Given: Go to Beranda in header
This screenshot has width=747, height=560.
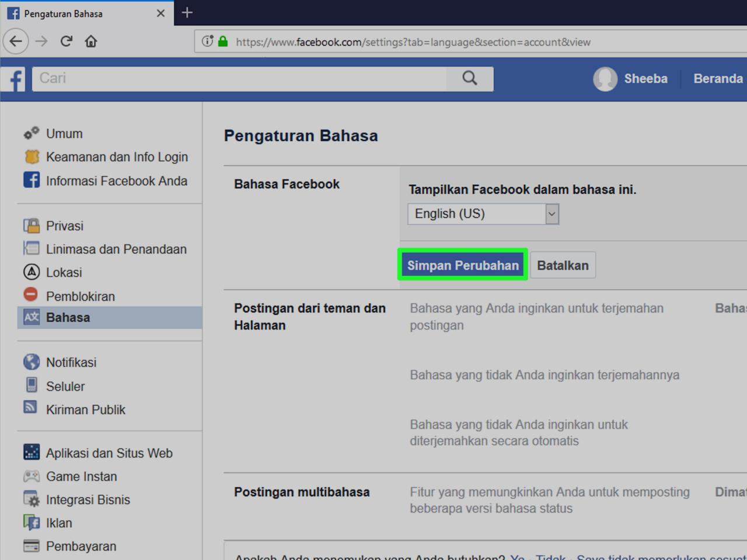Looking at the screenshot, I should click(718, 79).
